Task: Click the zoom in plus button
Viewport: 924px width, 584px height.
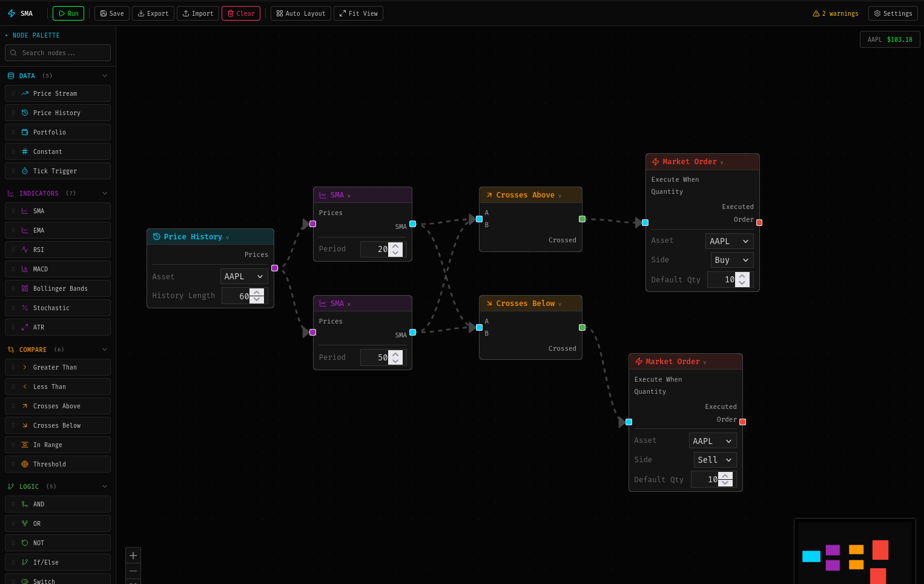Action: click(x=133, y=556)
